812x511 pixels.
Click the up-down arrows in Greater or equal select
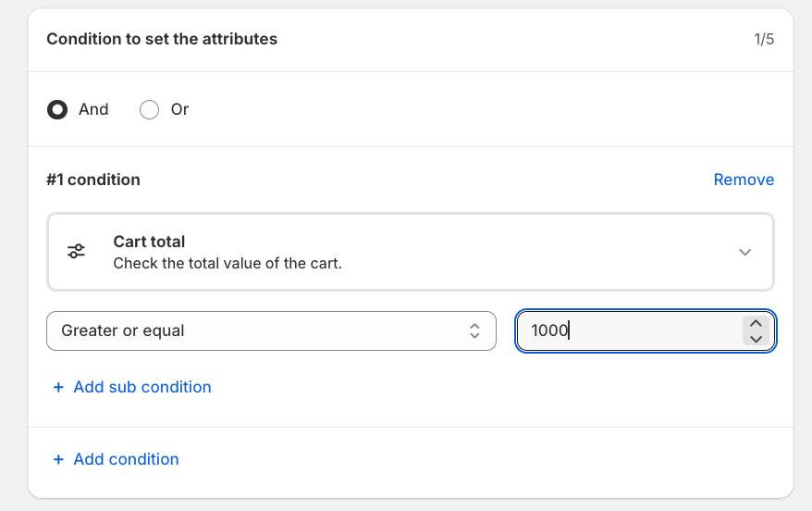pos(474,330)
